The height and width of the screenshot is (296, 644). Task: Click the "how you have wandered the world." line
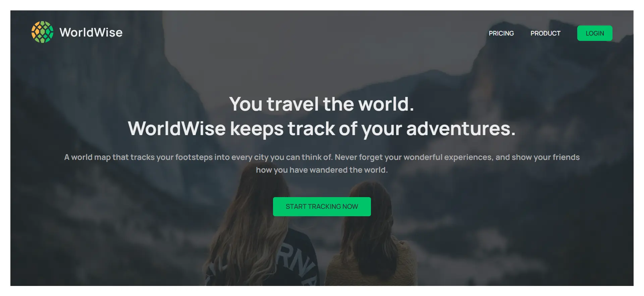322,170
